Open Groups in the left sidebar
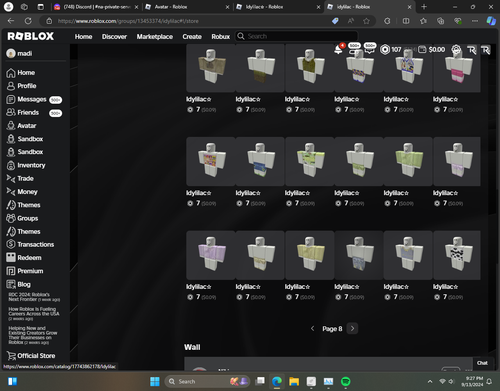The height and width of the screenshot is (391, 500). coord(22,218)
